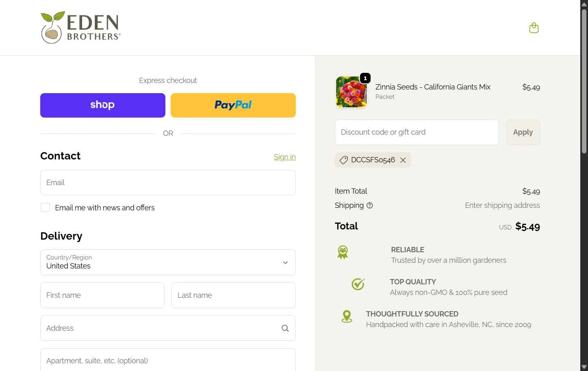The image size is (588, 371).
Task: Select the 'Zinnia Seeds - California Giants Mix' text
Action: pos(433,87)
